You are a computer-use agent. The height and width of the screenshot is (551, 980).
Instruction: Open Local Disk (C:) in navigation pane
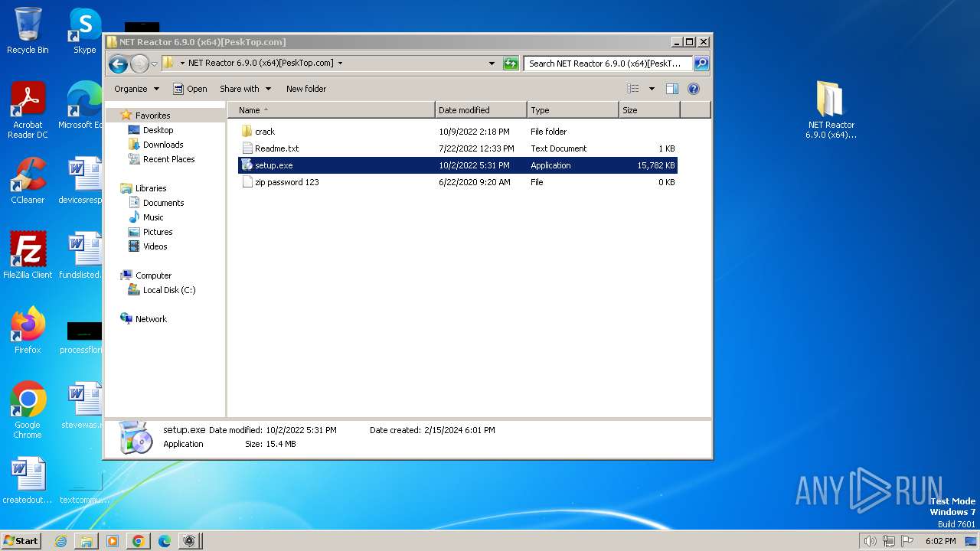click(x=169, y=290)
